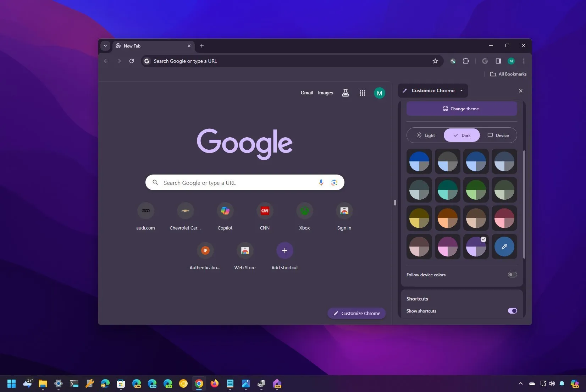Toggle Follow device colors switch
This screenshot has height=392, width=586.
click(x=513, y=275)
